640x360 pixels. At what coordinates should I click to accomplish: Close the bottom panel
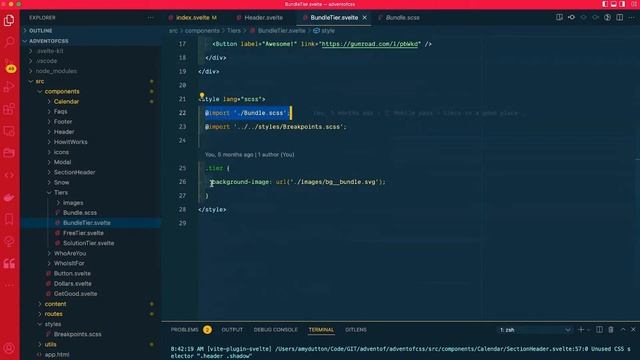click(633, 330)
